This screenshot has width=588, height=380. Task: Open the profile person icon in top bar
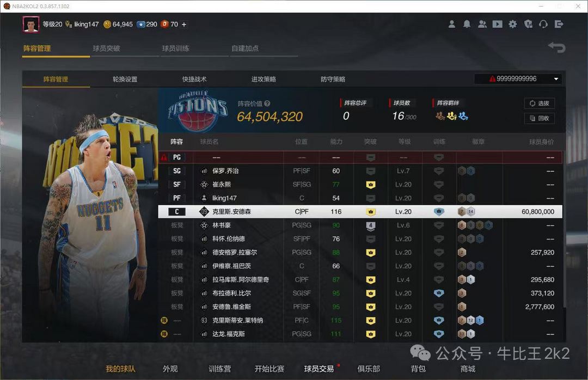click(x=452, y=24)
